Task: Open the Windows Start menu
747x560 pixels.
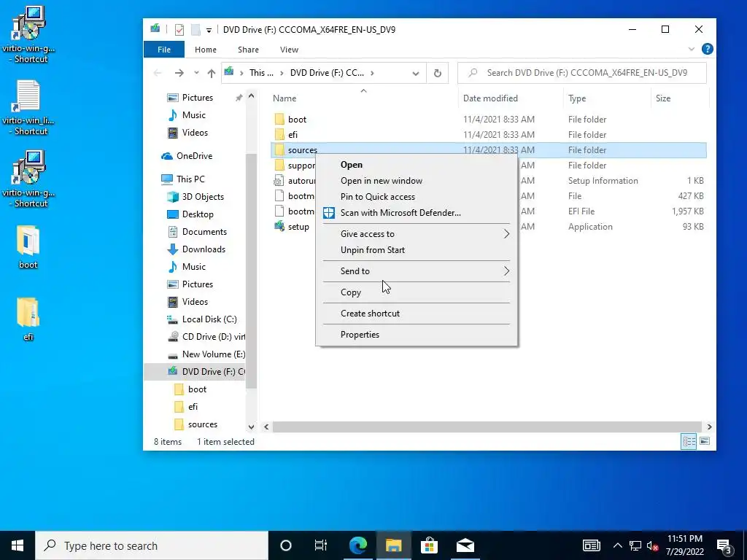Action: pyautogui.click(x=18, y=545)
